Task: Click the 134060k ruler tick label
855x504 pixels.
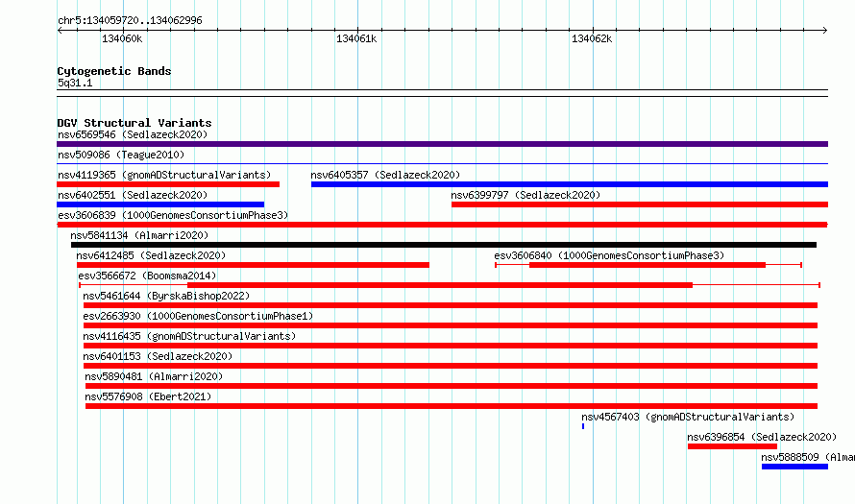Action: 122,38
